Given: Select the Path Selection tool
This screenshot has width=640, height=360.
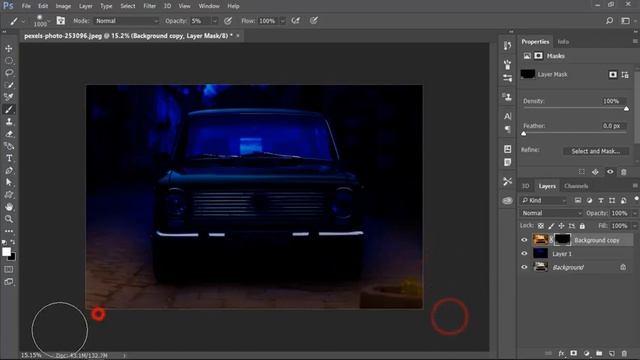Looking at the screenshot, I should 9,182.
